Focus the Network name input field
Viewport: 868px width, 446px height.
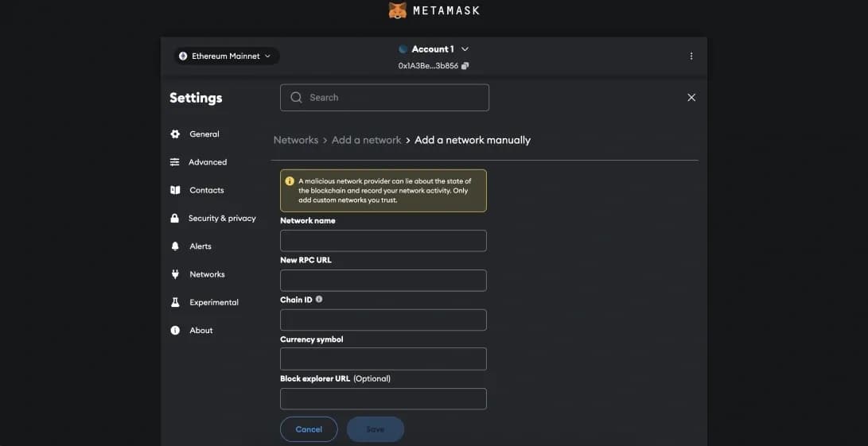(x=383, y=241)
